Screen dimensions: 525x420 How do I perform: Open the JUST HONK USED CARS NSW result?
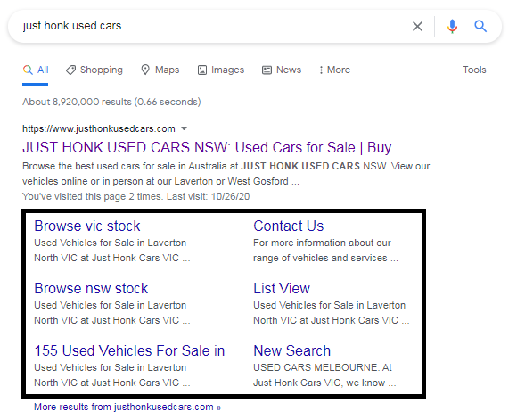(x=215, y=147)
